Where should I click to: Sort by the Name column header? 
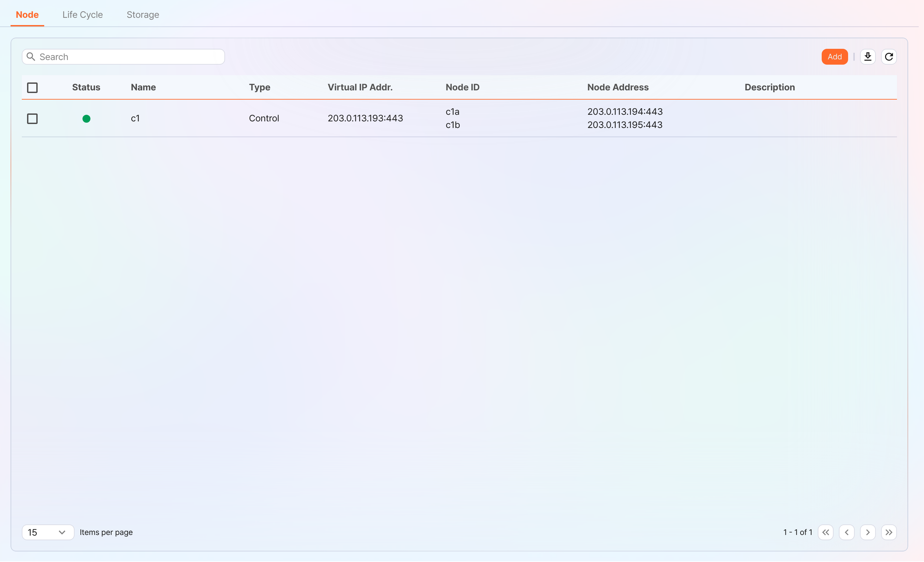(143, 87)
